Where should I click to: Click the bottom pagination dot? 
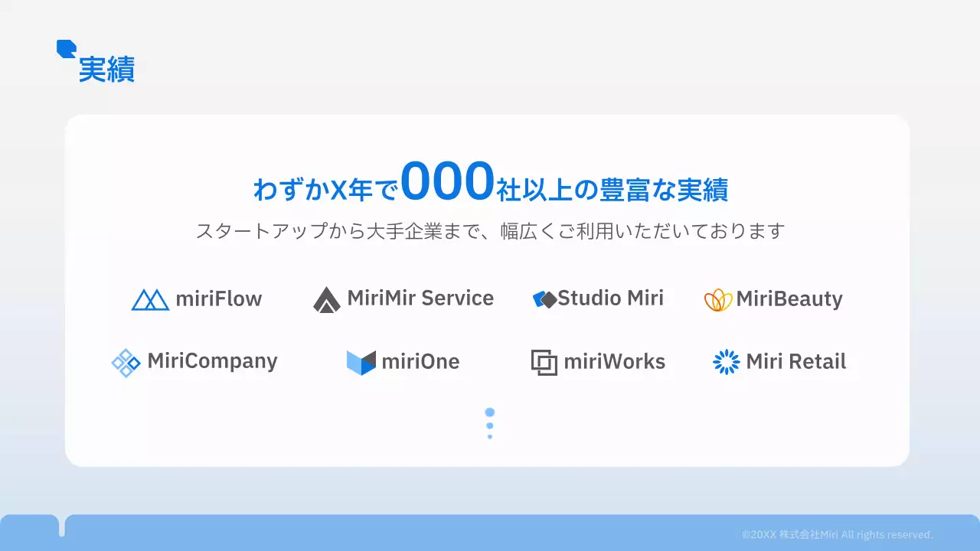(490, 436)
